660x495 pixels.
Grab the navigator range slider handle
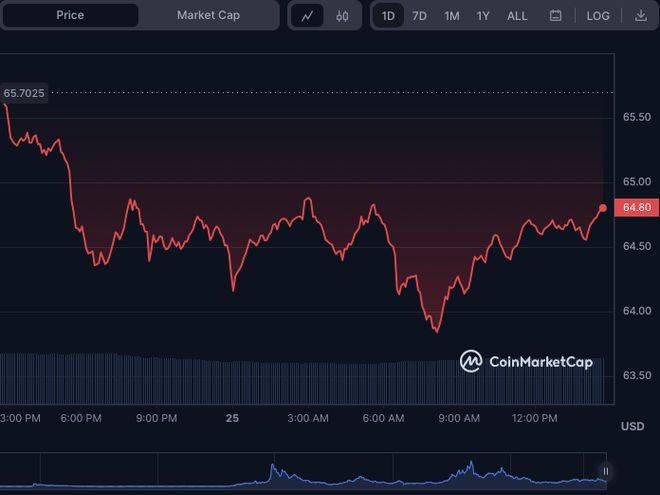tap(605, 472)
